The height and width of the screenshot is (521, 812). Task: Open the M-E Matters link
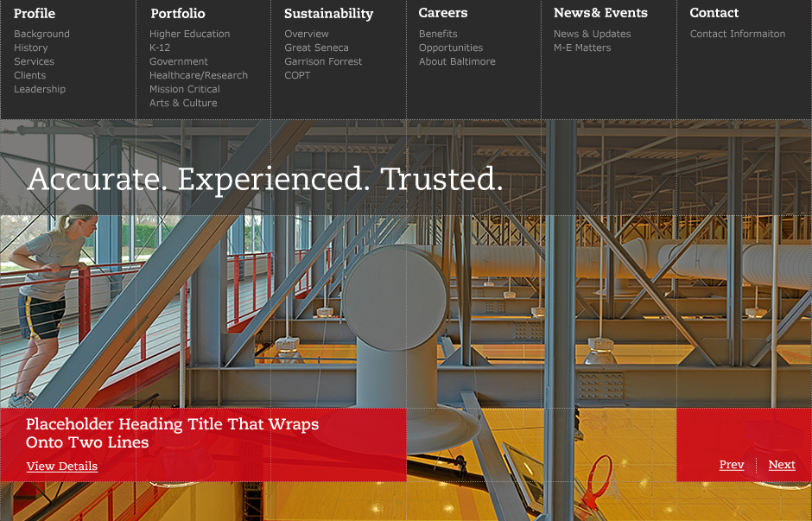581,48
